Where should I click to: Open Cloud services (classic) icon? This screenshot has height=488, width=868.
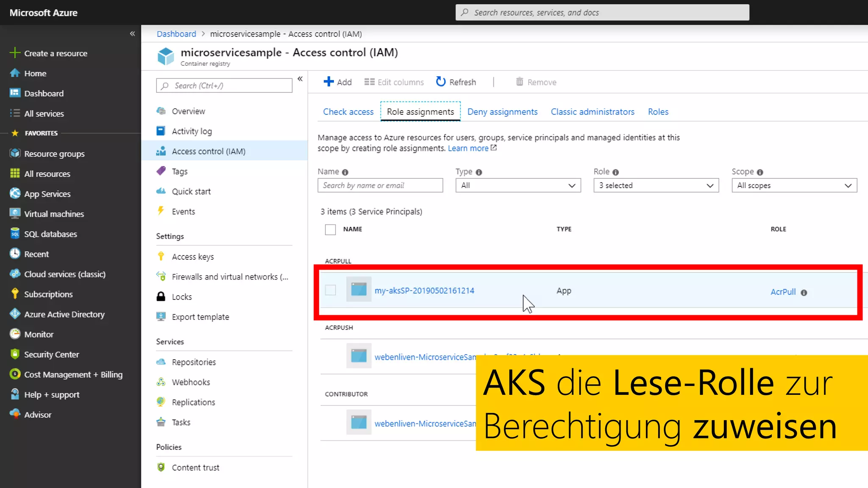[15, 274]
